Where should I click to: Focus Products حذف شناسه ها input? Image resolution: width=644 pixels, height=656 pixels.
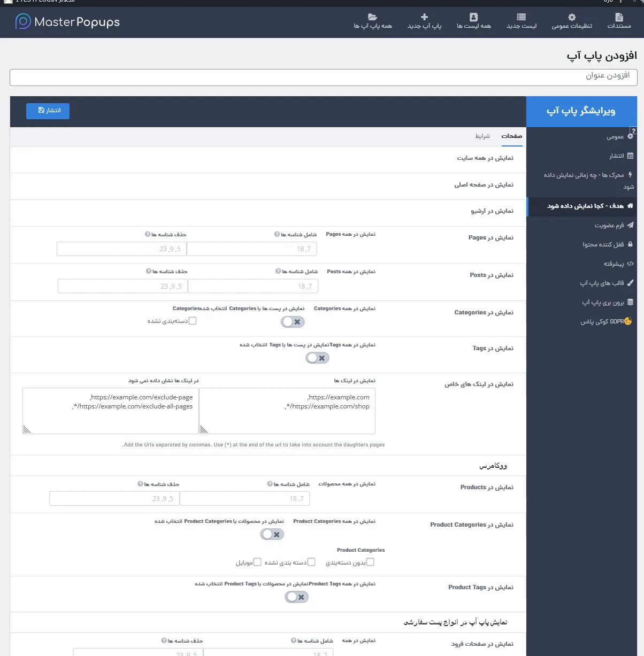coord(114,498)
